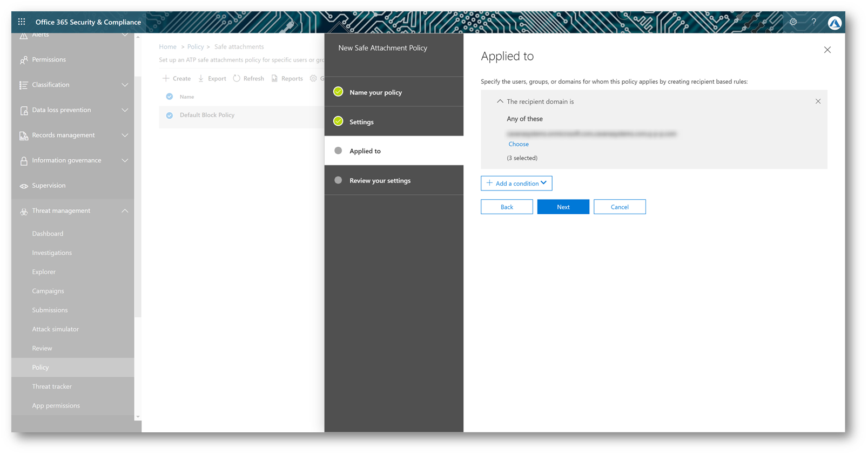Image resolution: width=868 pixels, height=455 pixels.
Task: Click the Alerts warning triangle icon
Action: pyautogui.click(x=24, y=36)
